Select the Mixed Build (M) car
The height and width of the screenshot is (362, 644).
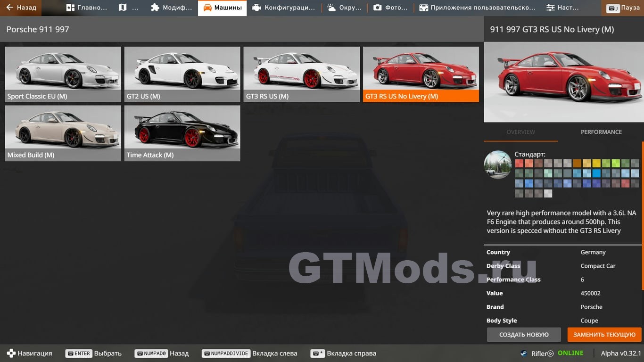63,133
